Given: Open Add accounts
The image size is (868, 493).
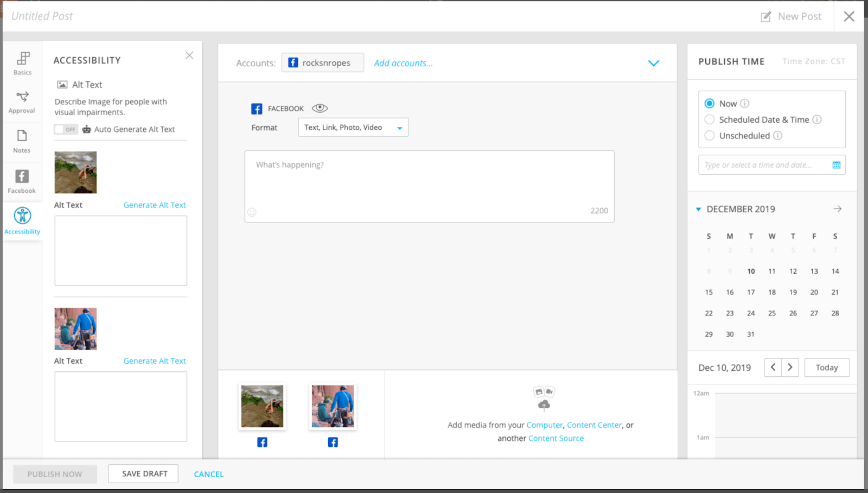Looking at the screenshot, I should click(403, 63).
